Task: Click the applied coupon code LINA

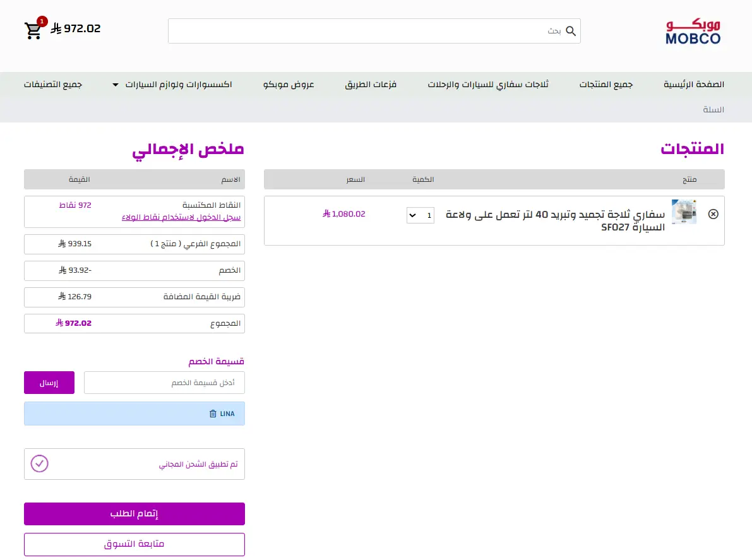Action: pos(227,414)
